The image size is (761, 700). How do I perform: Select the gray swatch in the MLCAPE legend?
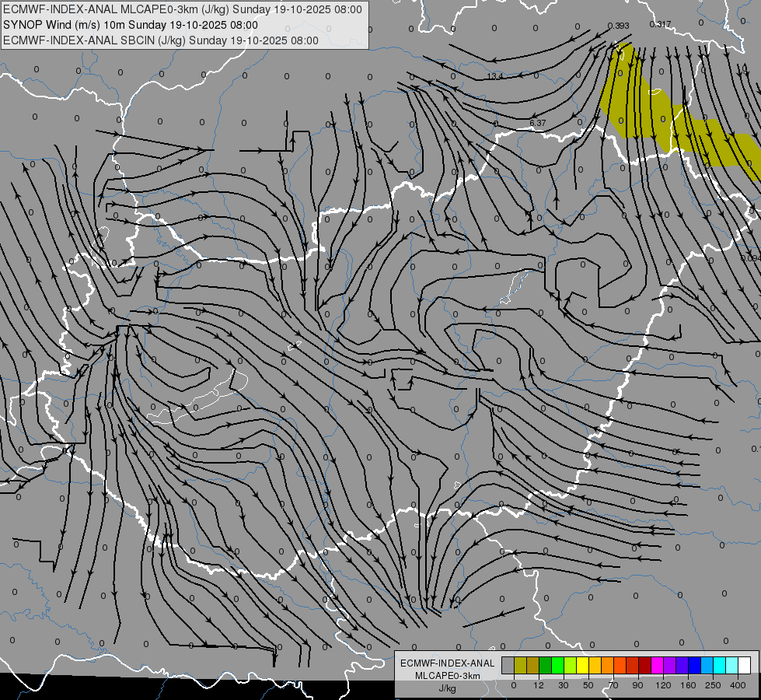coord(508,665)
